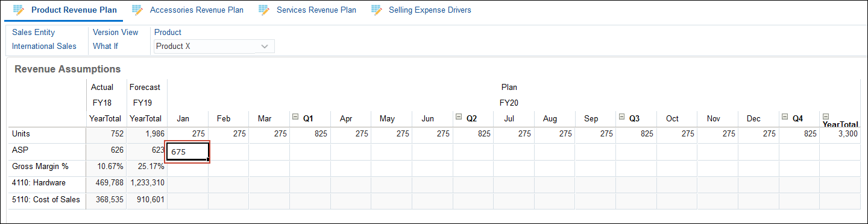This screenshot has height=224, width=868.
Task: Select the Units Dec cell 275
Action: click(758, 134)
